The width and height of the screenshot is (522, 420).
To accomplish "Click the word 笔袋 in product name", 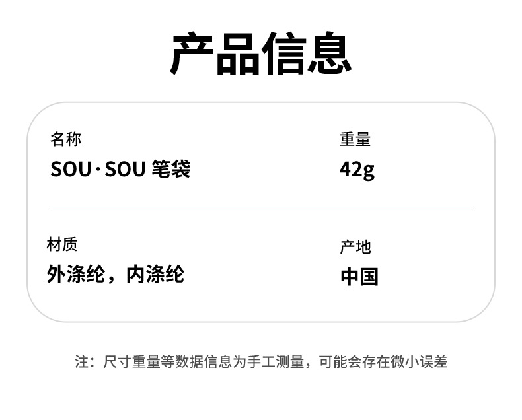I will click(171, 170).
